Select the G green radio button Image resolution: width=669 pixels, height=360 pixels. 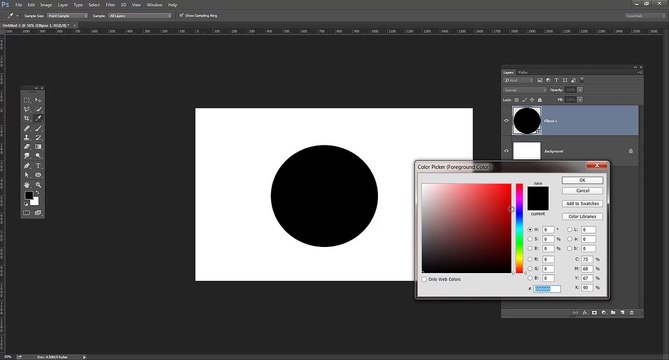[530, 268]
